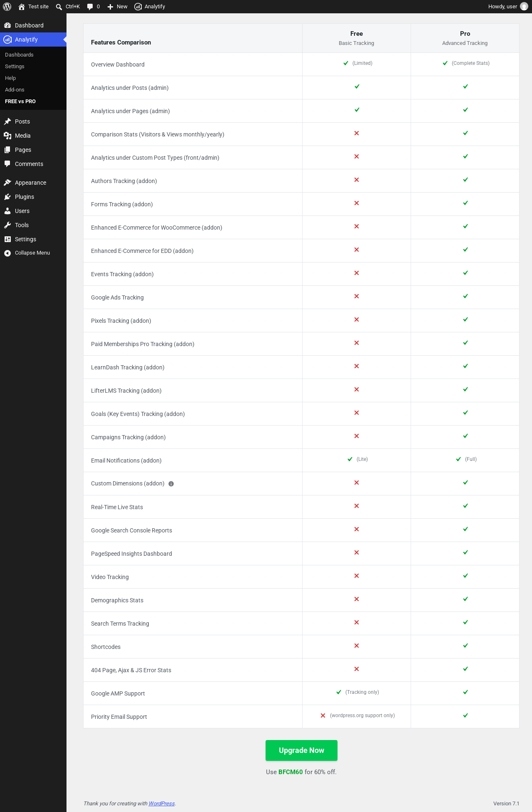
Task: Click the Shortcodes row label
Action: click(106, 647)
